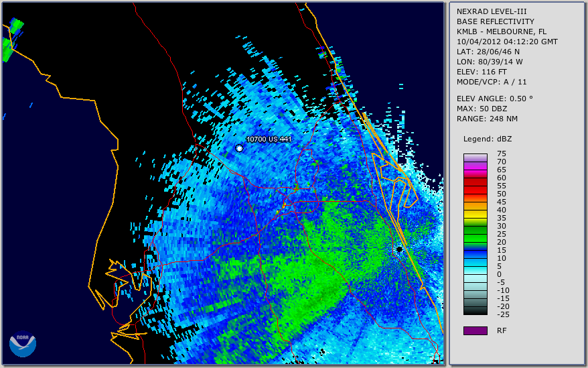Select 'MAX: 50 DBZ' line

point(482,109)
